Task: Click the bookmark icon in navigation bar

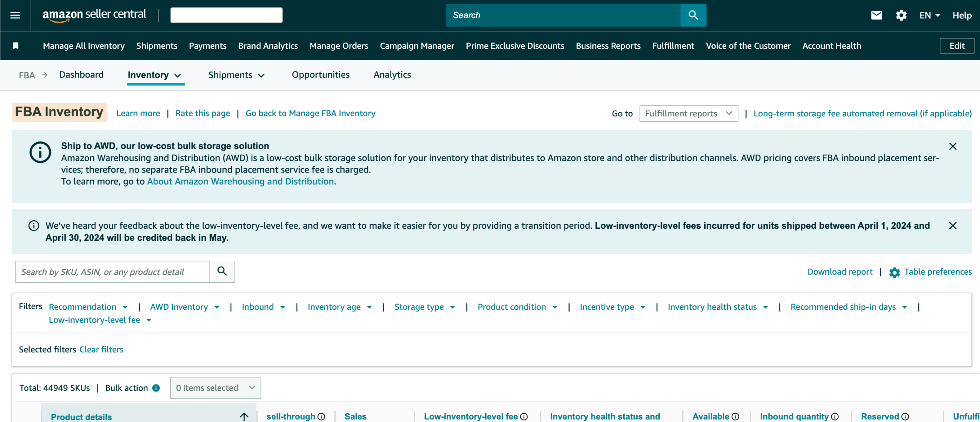Action: [x=16, y=46]
